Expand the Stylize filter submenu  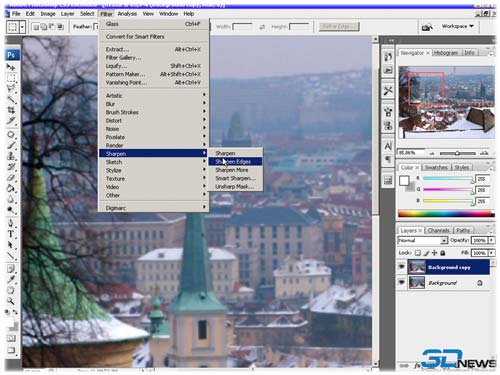click(154, 170)
